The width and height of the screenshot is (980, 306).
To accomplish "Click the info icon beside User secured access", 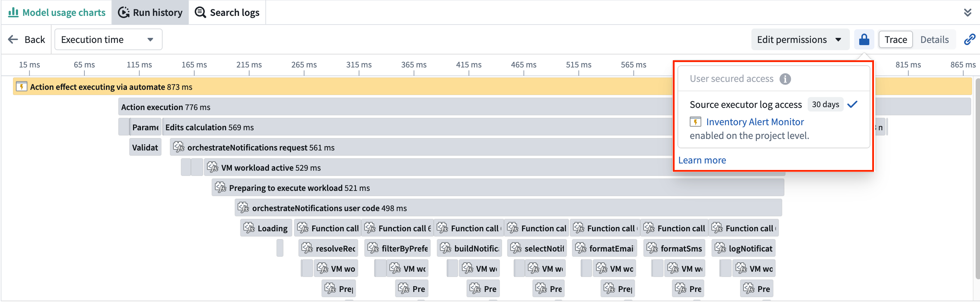I will tap(785, 79).
